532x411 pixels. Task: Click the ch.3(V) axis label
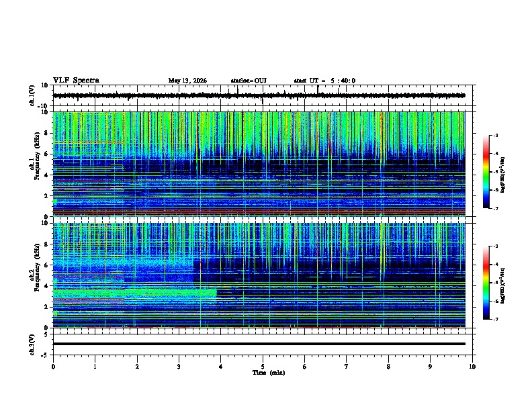32,345
